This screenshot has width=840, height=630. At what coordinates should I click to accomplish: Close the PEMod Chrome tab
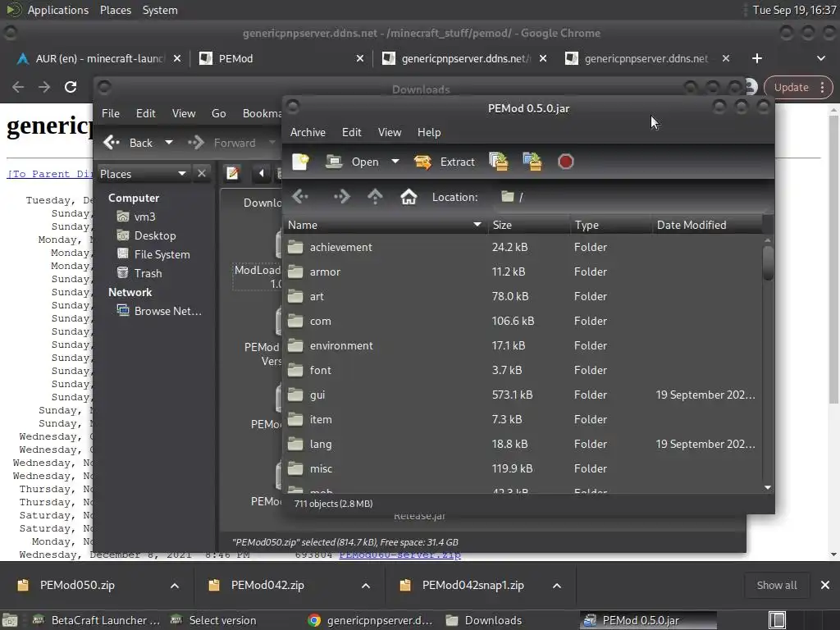(360, 58)
